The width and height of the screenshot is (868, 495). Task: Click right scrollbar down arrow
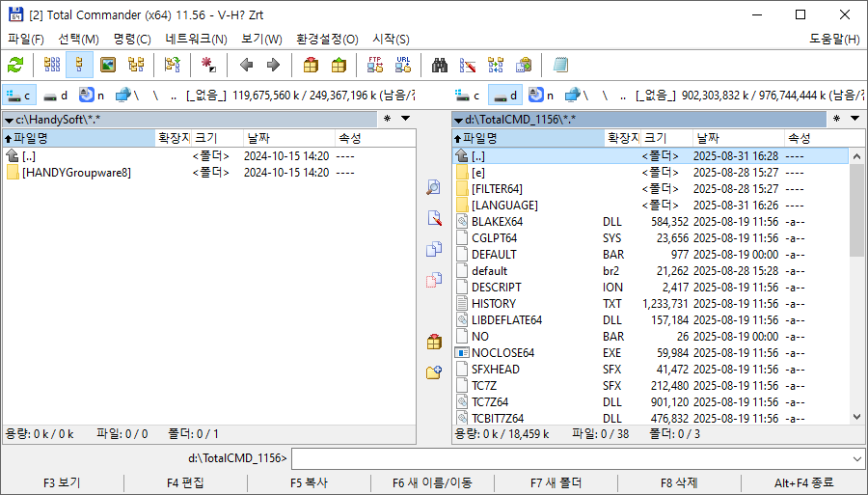coord(857,417)
